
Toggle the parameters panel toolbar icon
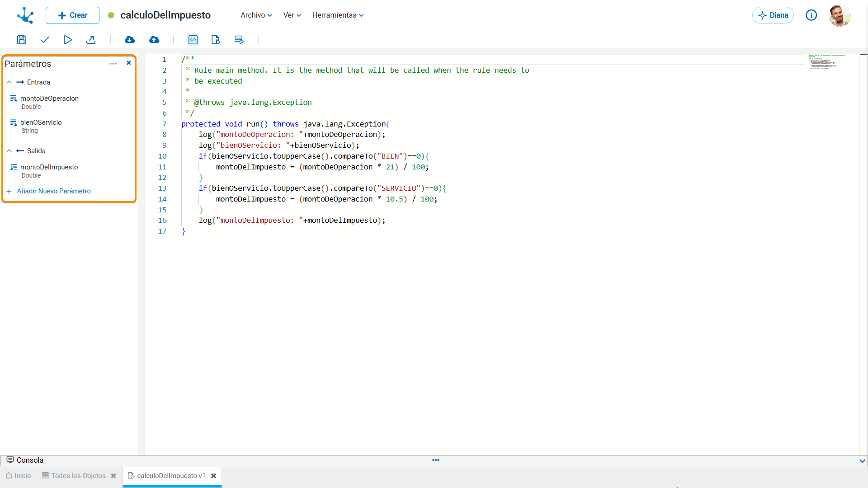(239, 40)
